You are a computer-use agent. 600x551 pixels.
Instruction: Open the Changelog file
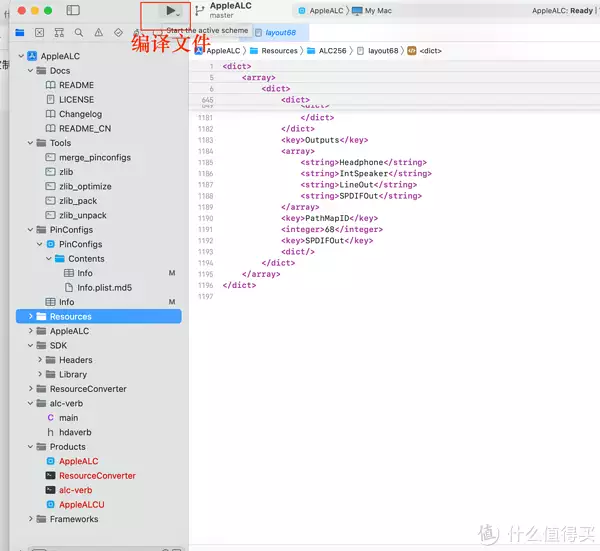(x=80, y=114)
